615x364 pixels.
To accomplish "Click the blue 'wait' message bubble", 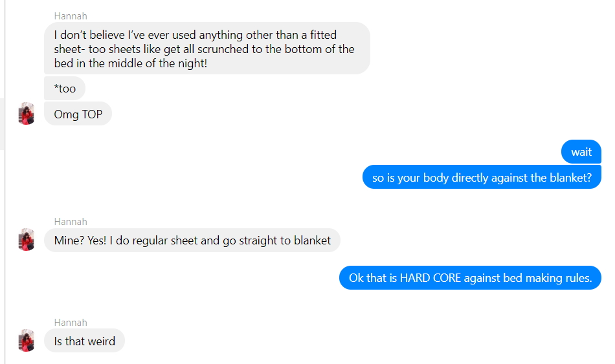I will [581, 152].
